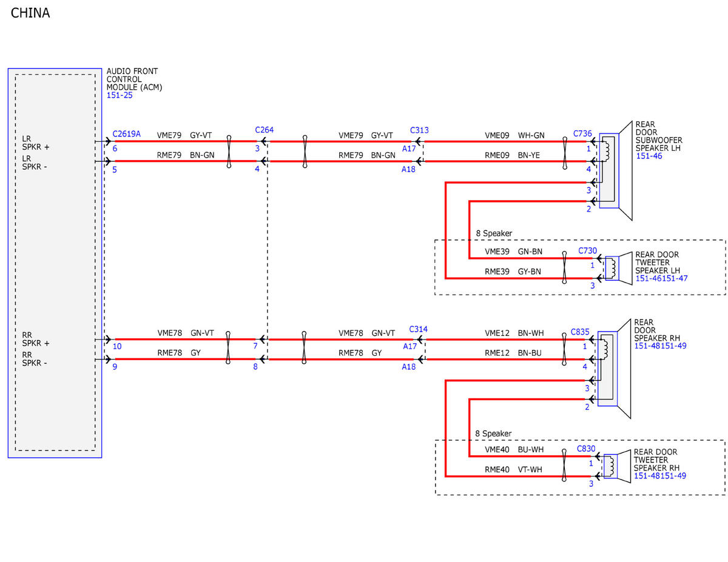Select the Audio Front Control Module box
Image resolution: width=728 pixels, height=562 pixels.
point(55,263)
